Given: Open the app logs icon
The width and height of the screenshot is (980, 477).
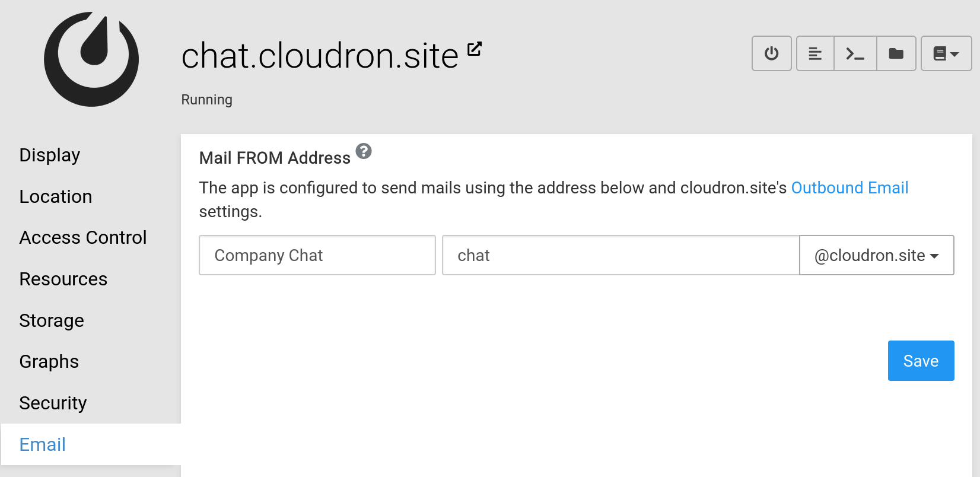Looking at the screenshot, I should [815, 53].
